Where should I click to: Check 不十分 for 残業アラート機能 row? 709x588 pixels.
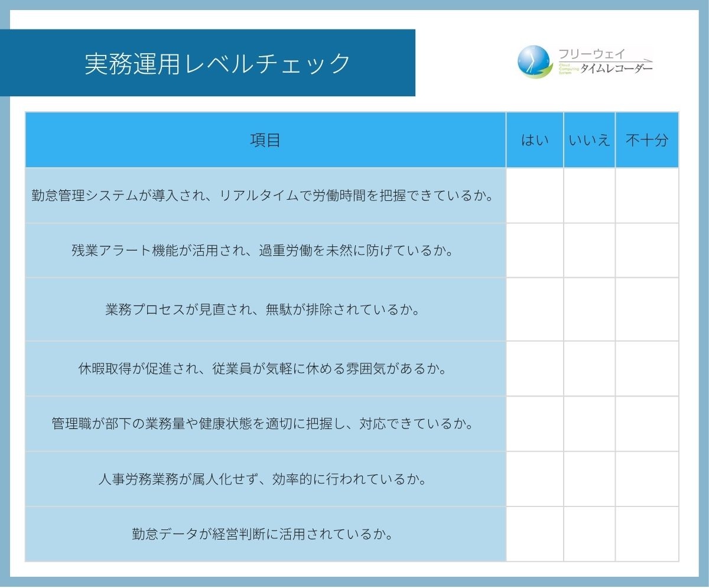point(647,251)
